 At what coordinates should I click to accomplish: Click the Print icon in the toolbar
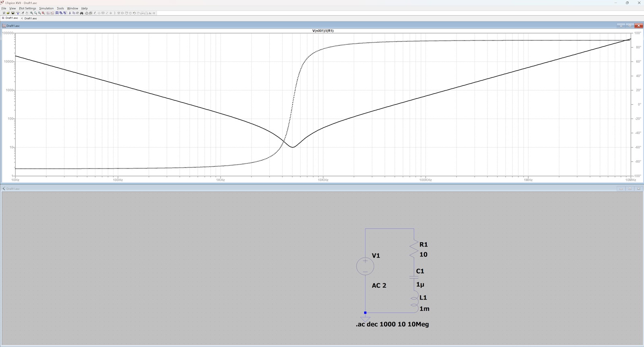[87, 13]
